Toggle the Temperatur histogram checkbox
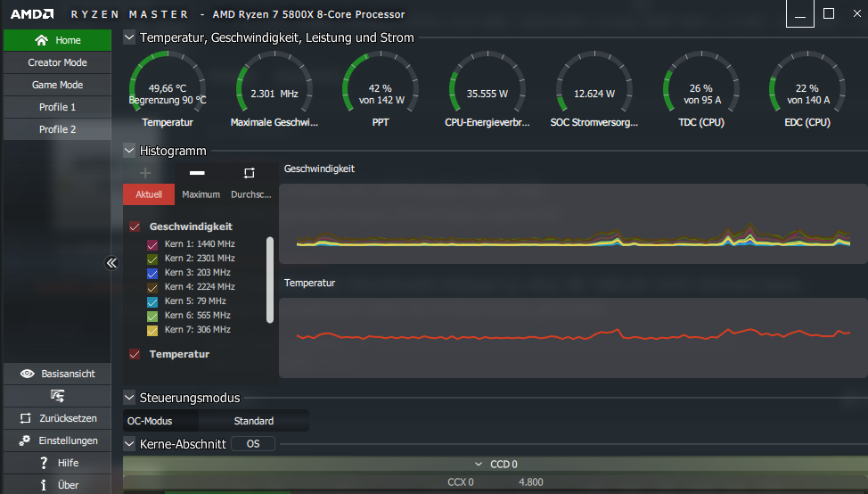Image resolution: width=868 pixels, height=494 pixels. point(135,354)
